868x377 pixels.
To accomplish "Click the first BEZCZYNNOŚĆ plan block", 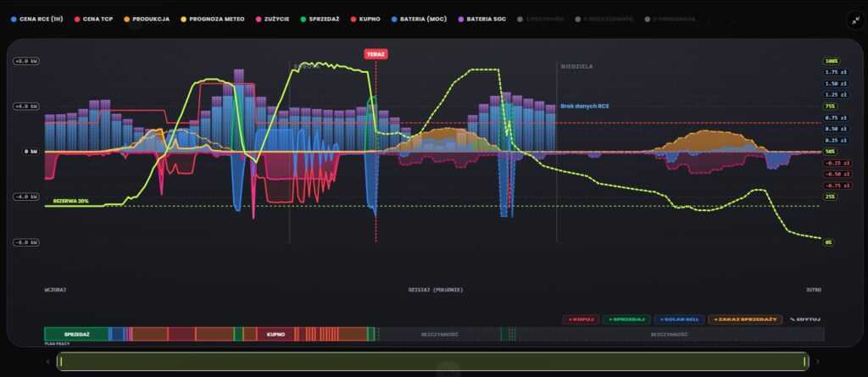I will click(x=440, y=335).
